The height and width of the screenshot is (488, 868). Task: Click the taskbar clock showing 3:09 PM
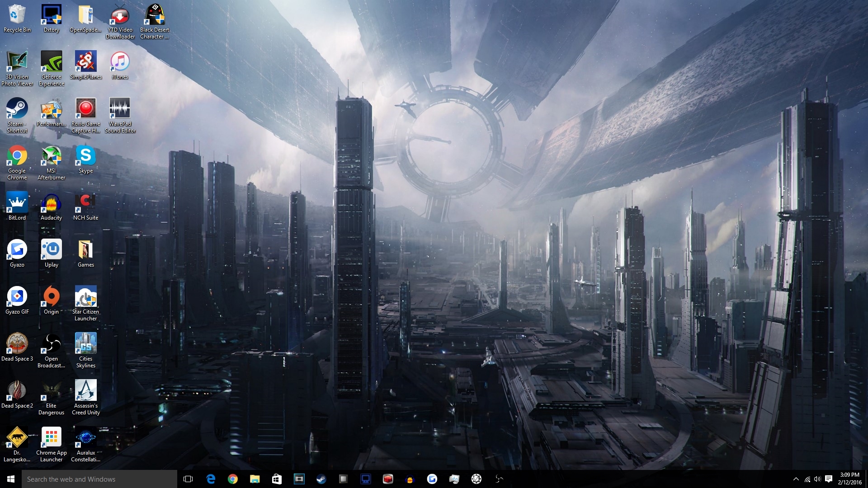coord(849,479)
